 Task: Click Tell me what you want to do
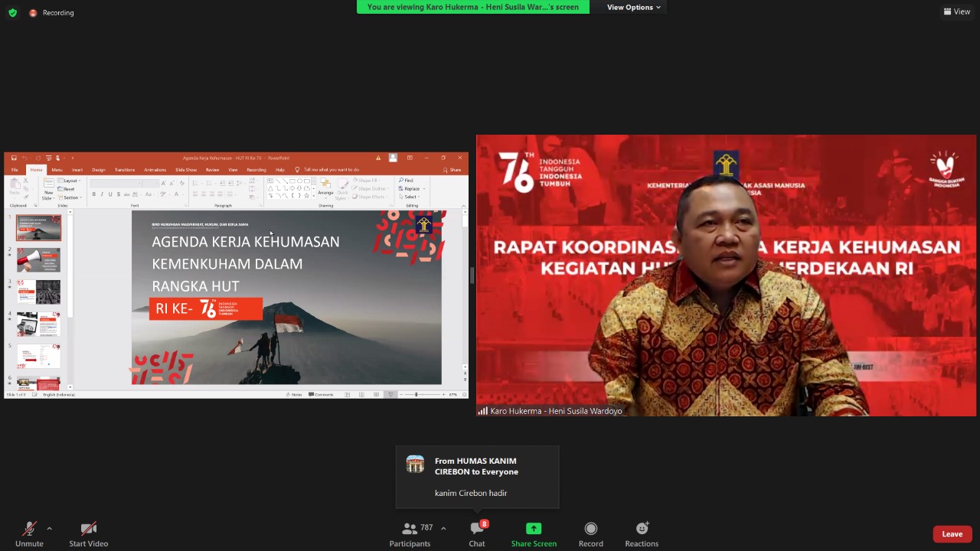331,169
